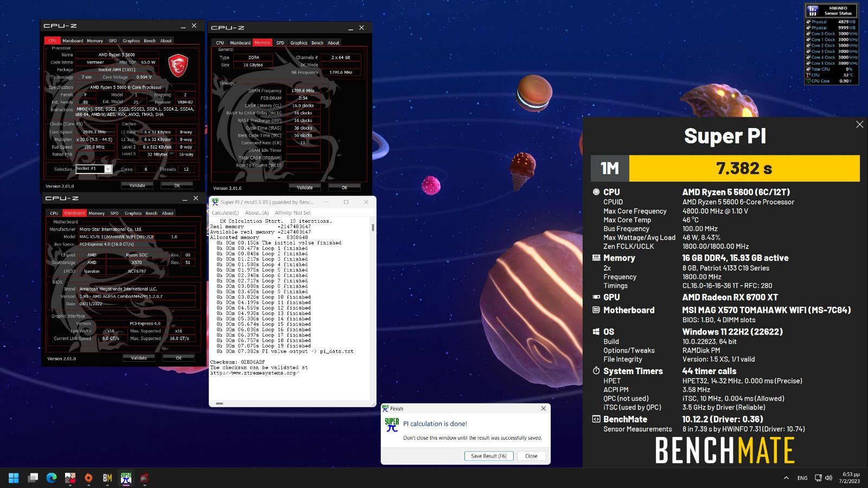Open the About...(A) menu in Super PI
Image resolution: width=868 pixels, height=488 pixels.
(257, 213)
